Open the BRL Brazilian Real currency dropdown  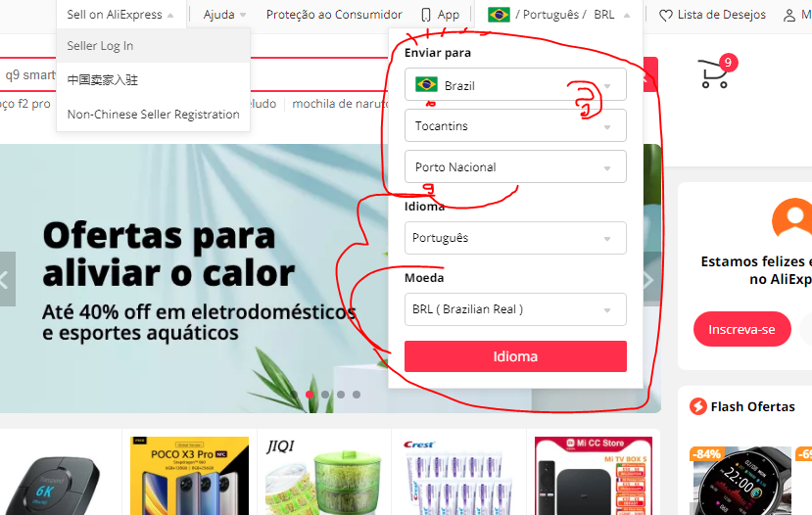point(515,309)
